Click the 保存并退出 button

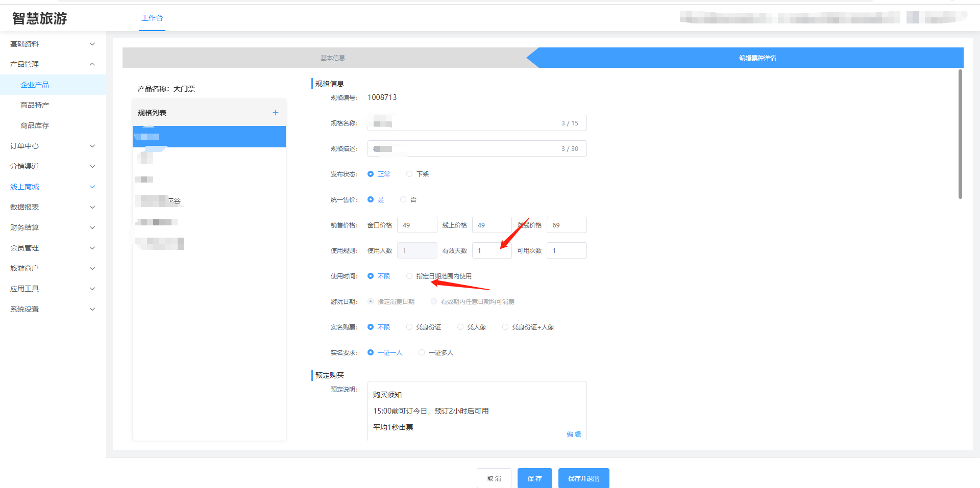click(583, 478)
